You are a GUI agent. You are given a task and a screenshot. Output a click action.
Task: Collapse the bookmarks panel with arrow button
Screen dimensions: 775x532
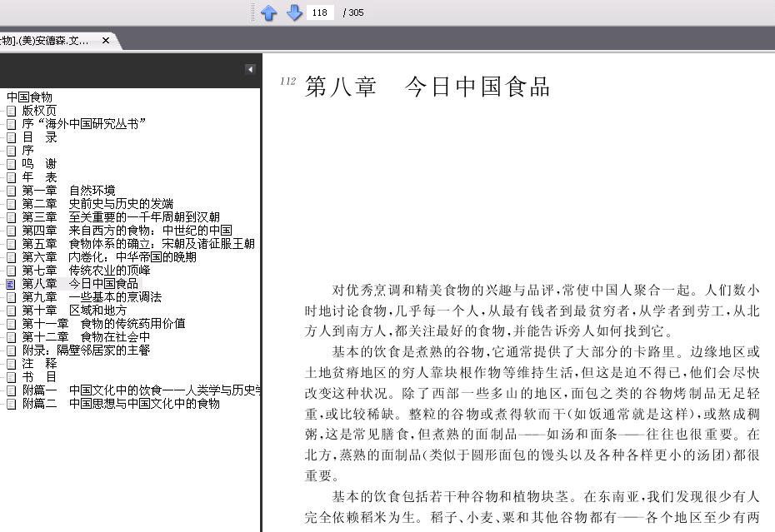point(250,70)
